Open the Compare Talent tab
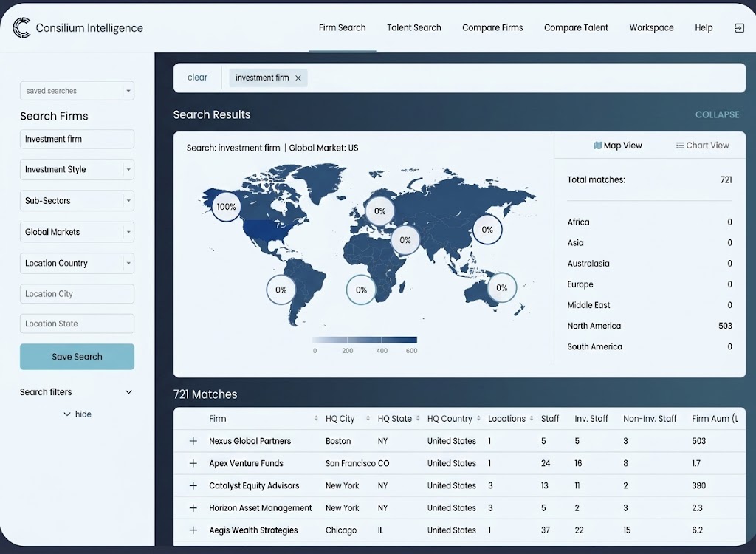Screen dimensions: 756x554 pyautogui.click(x=576, y=27)
